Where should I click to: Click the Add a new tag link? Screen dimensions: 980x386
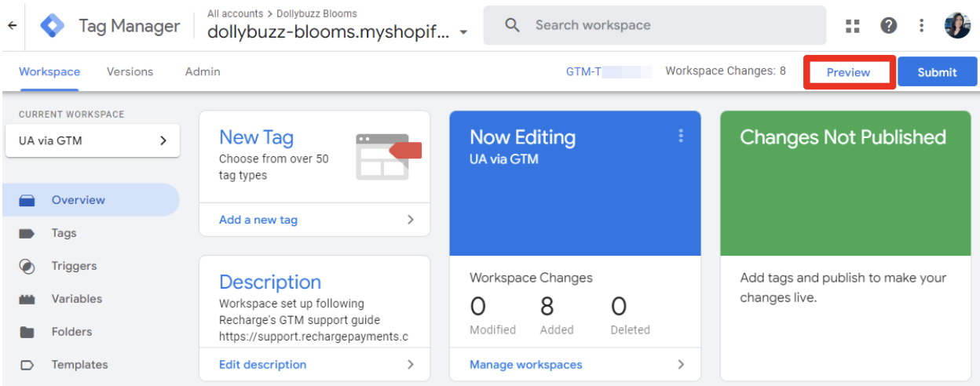[x=258, y=220]
